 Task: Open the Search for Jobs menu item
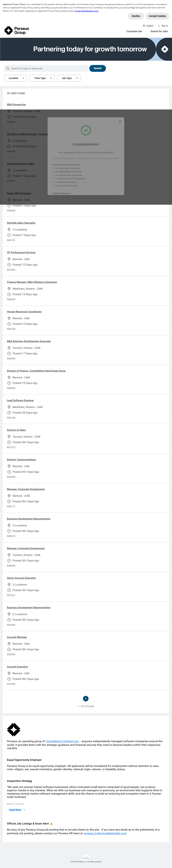(x=159, y=31)
